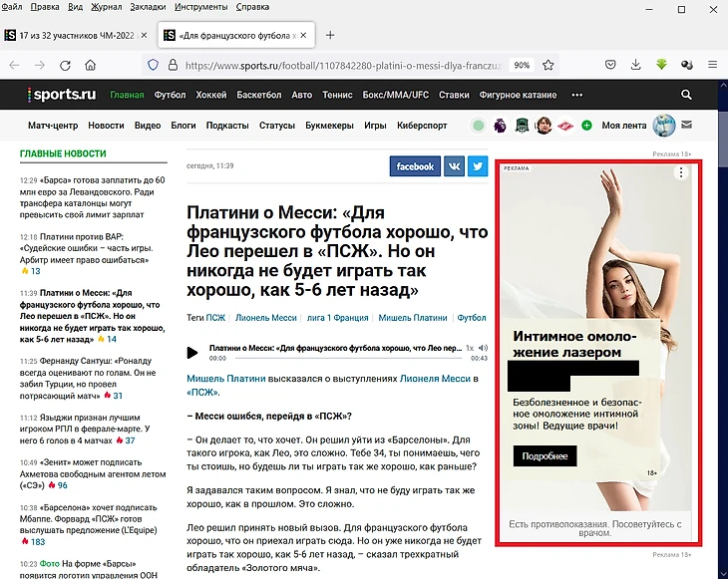
Task: Click the Подробнее button in the ad
Action: pos(545,456)
